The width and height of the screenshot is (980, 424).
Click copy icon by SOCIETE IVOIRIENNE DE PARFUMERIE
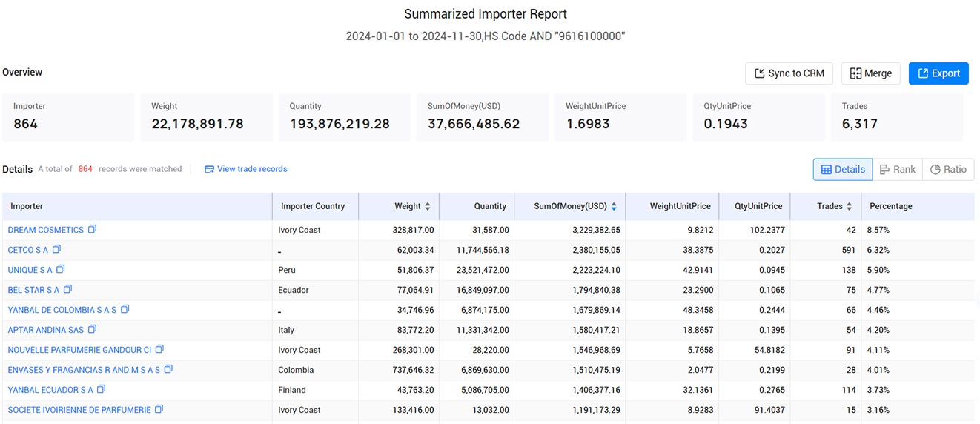tap(159, 410)
